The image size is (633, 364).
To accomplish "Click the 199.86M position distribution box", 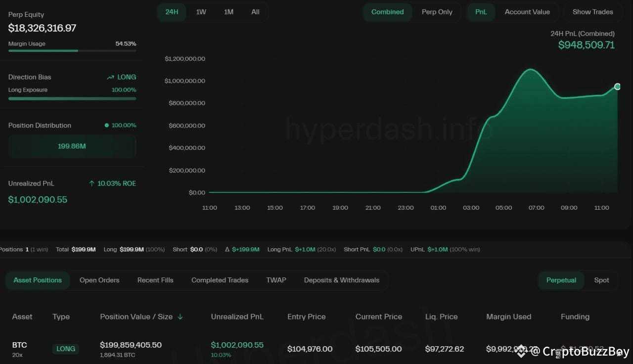I will pos(72,146).
